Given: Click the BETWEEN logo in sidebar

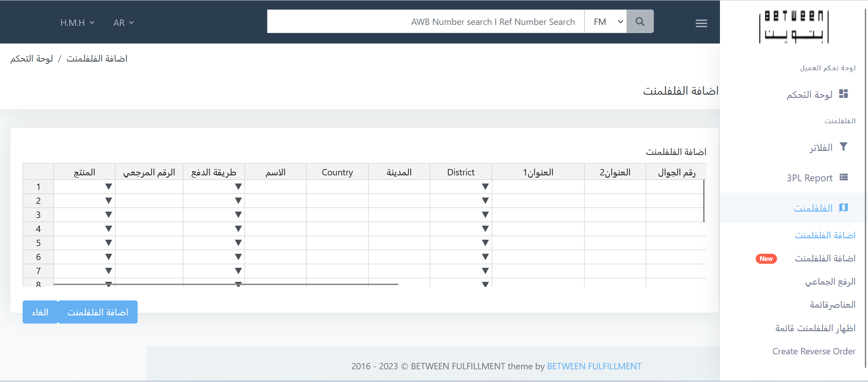Looking at the screenshot, I should tap(793, 27).
